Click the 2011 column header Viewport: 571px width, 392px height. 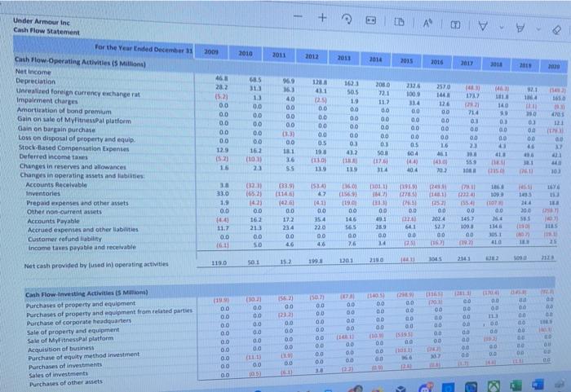pos(279,55)
